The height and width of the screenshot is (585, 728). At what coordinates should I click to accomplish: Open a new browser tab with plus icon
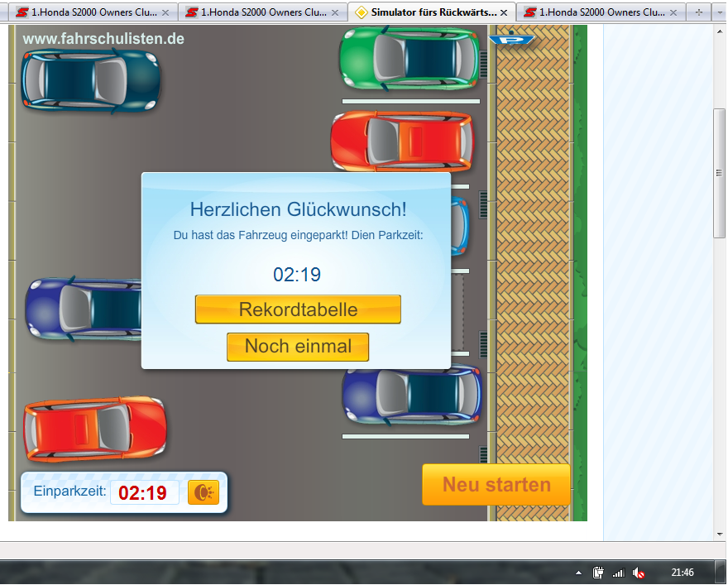pos(699,12)
